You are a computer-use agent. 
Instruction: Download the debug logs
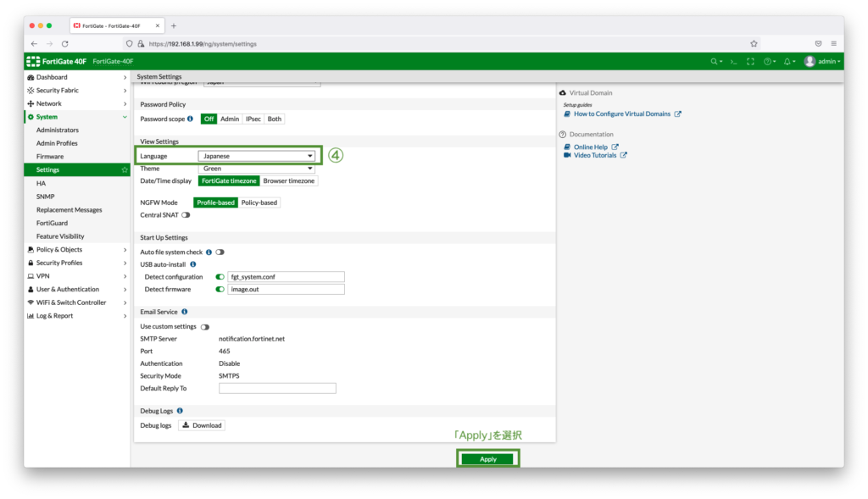coord(202,425)
